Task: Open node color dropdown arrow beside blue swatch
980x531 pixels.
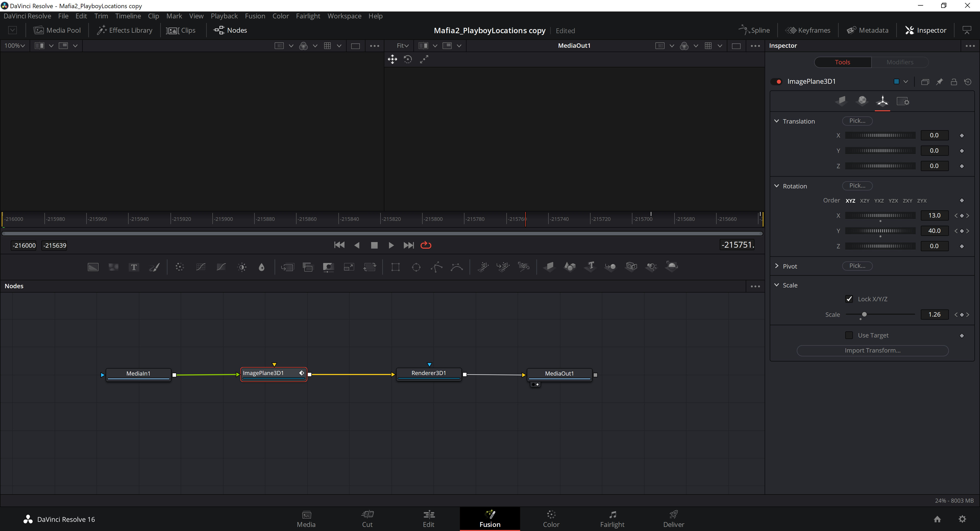Action: pyautogui.click(x=906, y=82)
